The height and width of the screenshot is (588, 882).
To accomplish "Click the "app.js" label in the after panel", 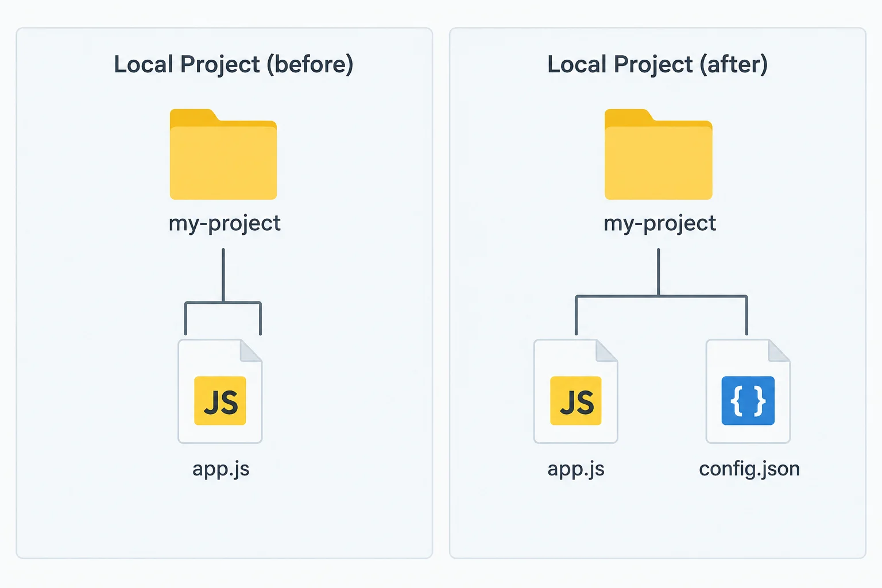I will click(576, 469).
